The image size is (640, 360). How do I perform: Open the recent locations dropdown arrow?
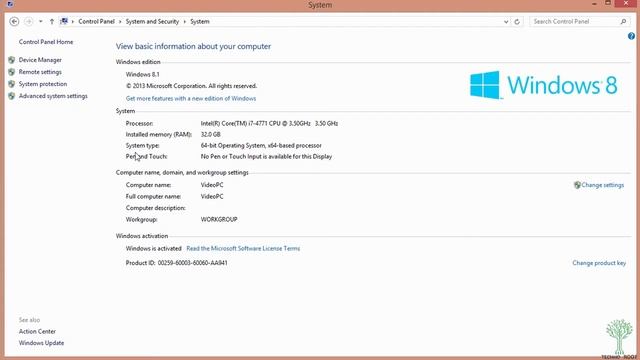pos(40,21)
